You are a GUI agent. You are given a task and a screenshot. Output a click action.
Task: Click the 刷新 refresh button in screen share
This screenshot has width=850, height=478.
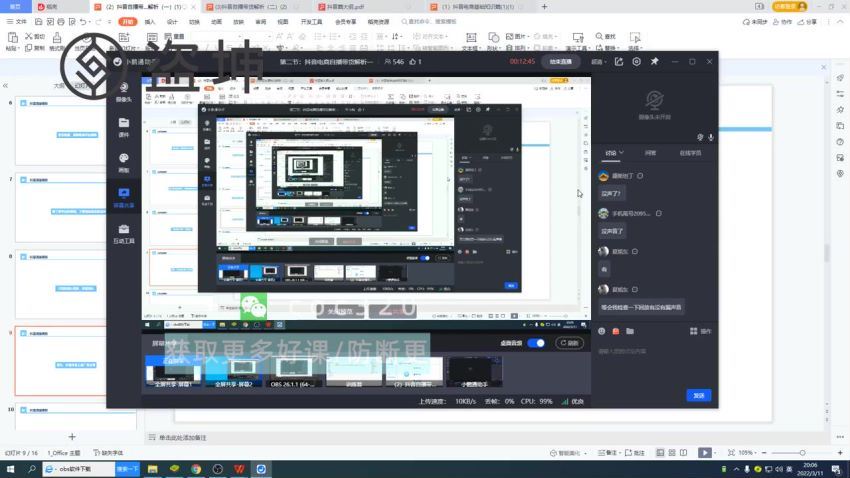pyautogui.click(x=569, y=343)
